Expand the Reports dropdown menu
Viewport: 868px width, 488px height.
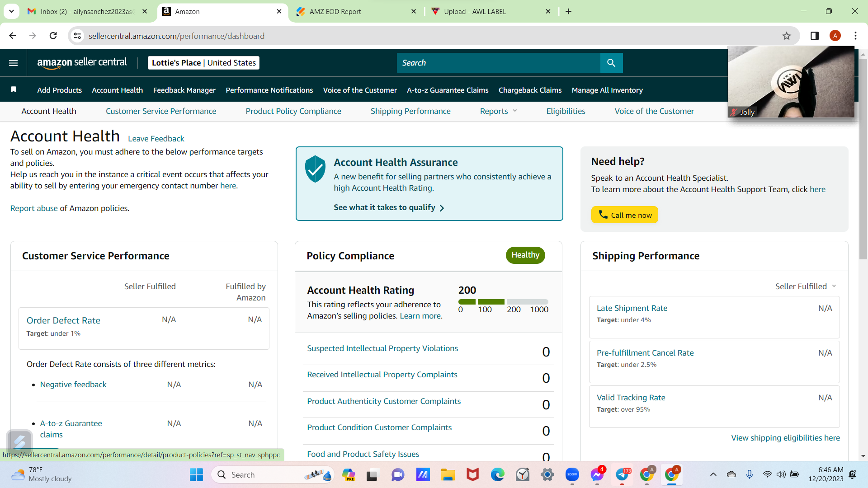(x=498, y=111)
